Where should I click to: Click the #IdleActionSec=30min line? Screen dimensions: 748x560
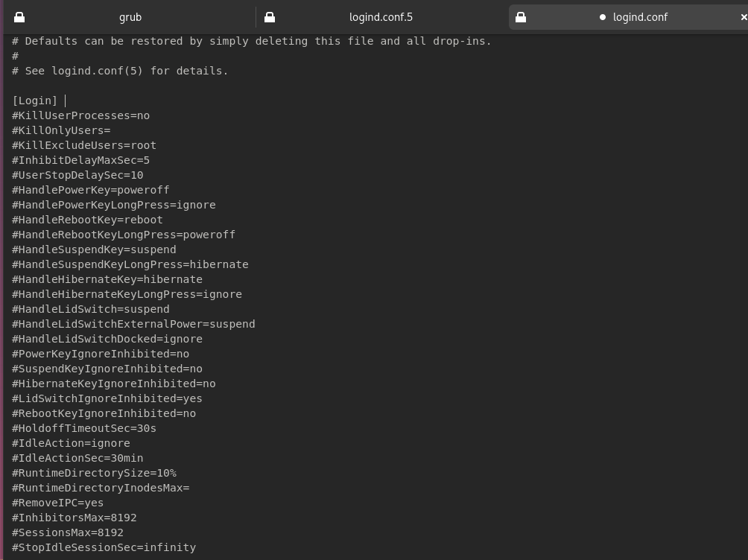77,458
